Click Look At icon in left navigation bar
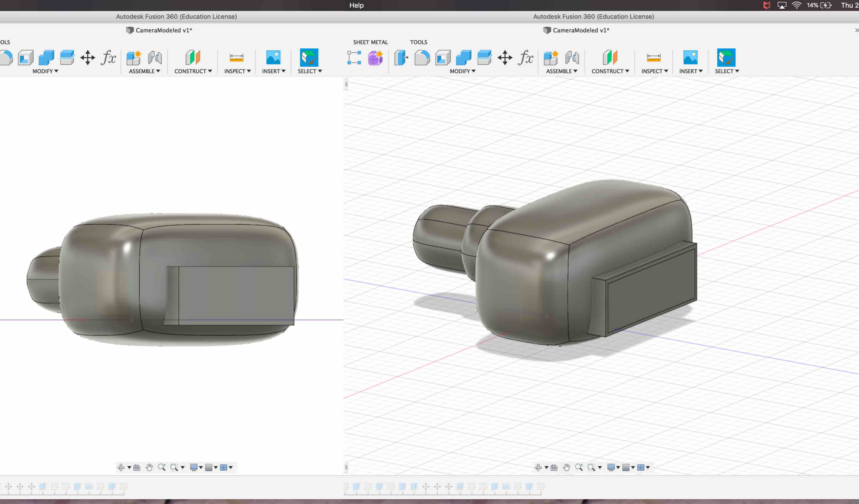 click(x=137, y=467)
